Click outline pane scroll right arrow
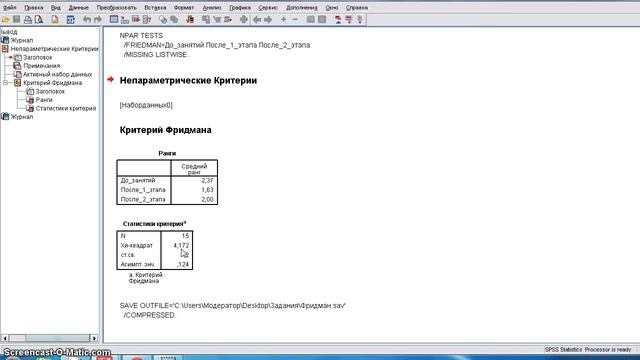The width and height of the screenshot is (640, 360). (x=94, y=338)
